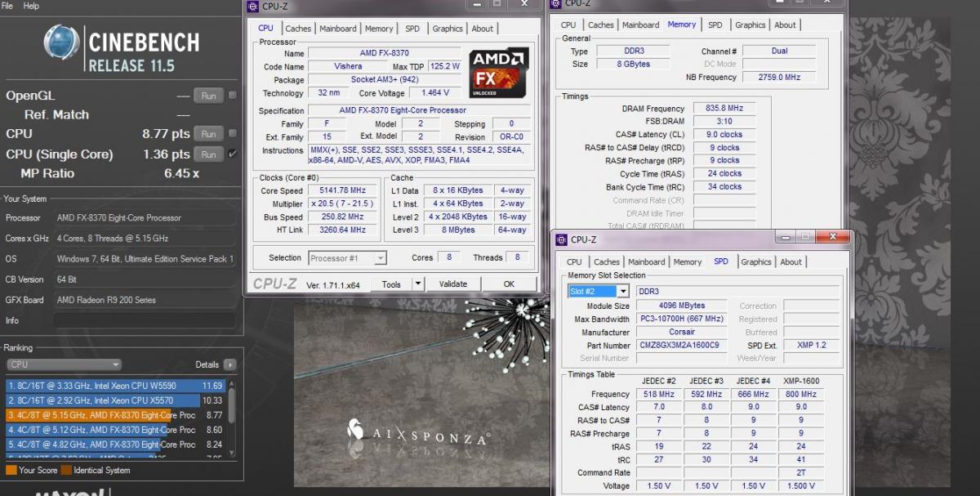
Task: Click the CPU-Z title icon in the left CPU-Z window
Action: (x=252, y=6)
